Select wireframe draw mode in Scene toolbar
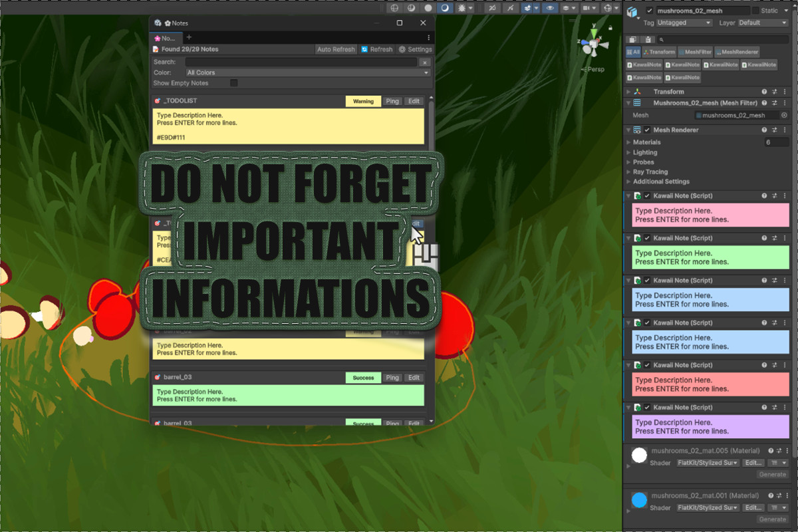Viewport: 798px width, 532px height. point(394,8)
